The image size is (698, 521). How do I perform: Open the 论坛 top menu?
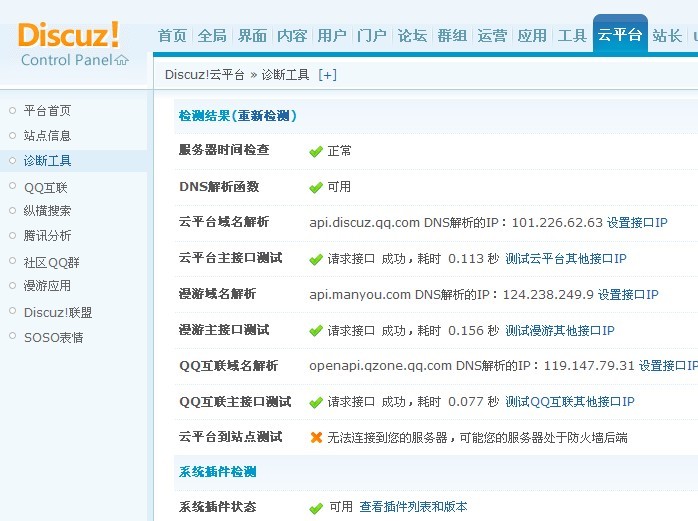pos(412,36)
